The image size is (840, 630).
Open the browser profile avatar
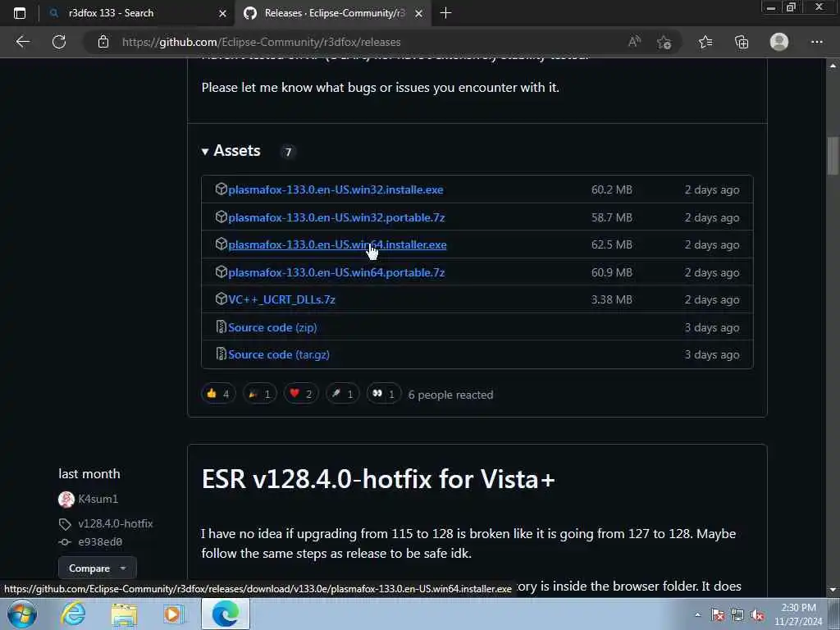click(x=779, y=42)
